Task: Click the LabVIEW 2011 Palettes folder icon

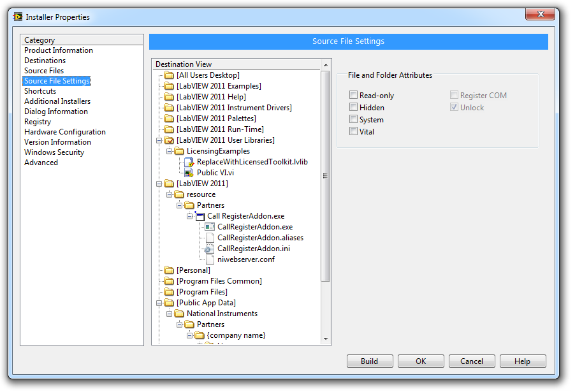Action: pyautogui.click(x=169, y=119)
